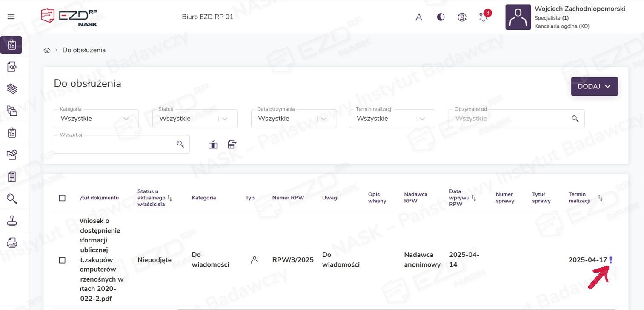The height and width of the screenshot is (310, 644).
Task: Toggle the contrast mode icon
Action: click(x=441, y=17)
